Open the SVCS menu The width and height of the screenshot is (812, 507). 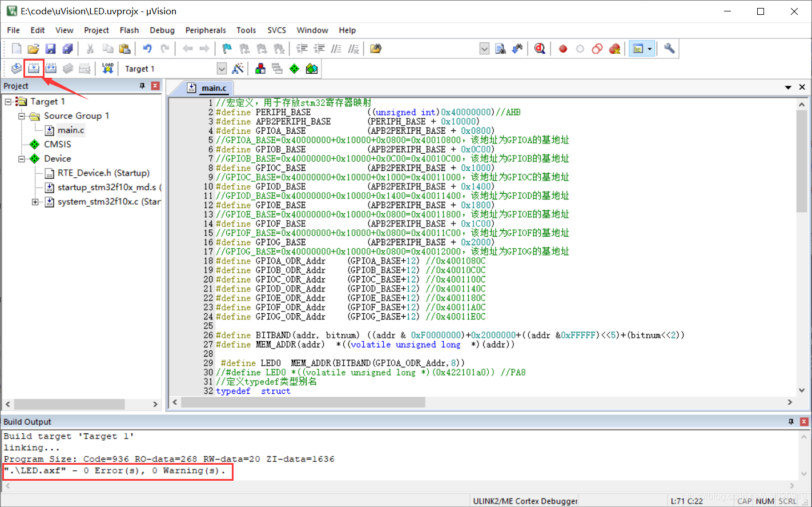(277, 30)
